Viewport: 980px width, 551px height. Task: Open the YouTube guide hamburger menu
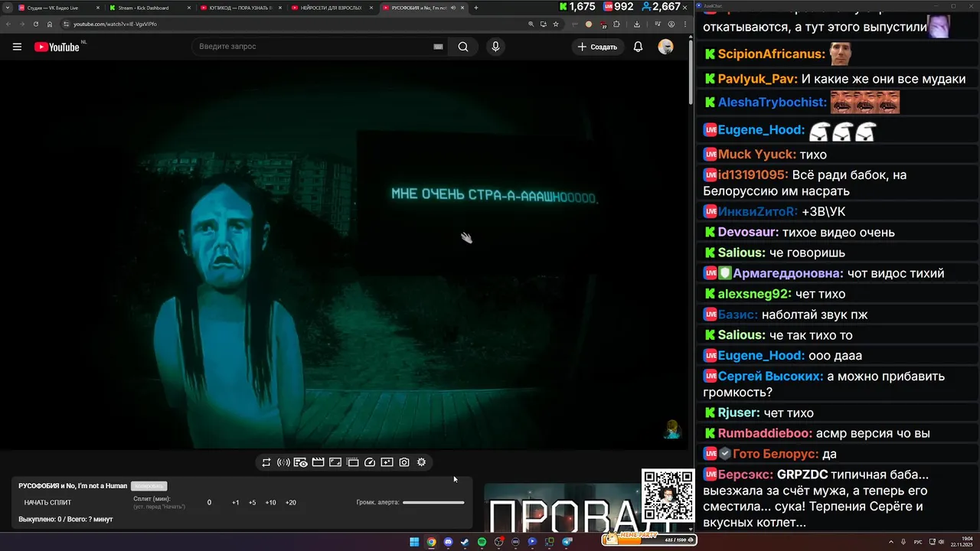point(17,47)
